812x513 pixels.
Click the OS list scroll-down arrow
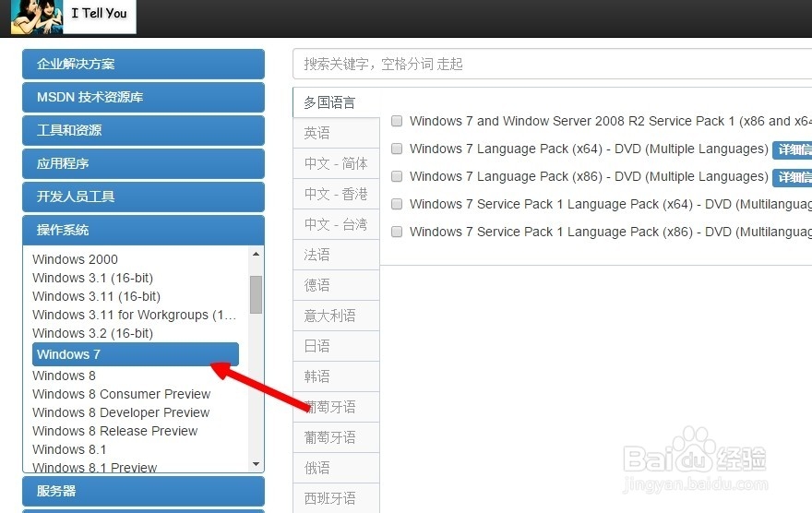coord(256,464)
